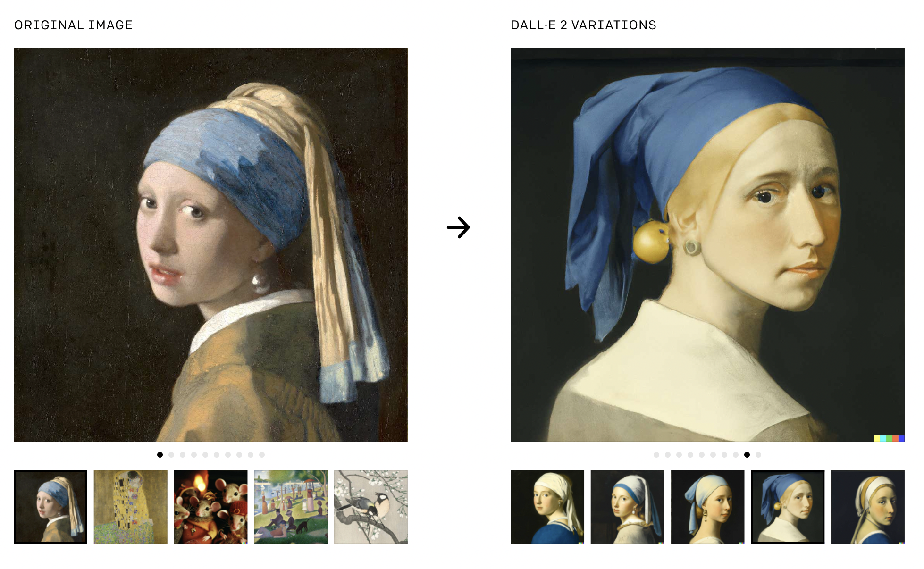Click the large original Vermeer painting
Screen dimensions: 924x569
[x=210, y=244]
